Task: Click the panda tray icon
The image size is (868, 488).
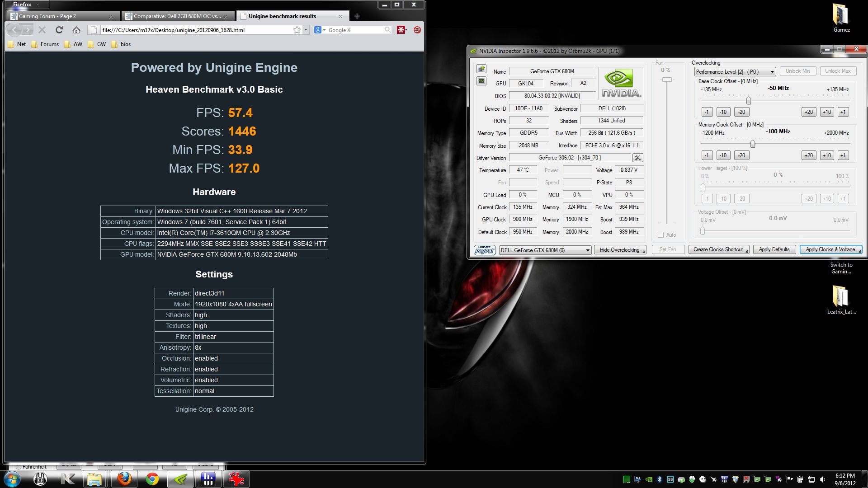Action: pyautogui.click(x=703, y=479)
